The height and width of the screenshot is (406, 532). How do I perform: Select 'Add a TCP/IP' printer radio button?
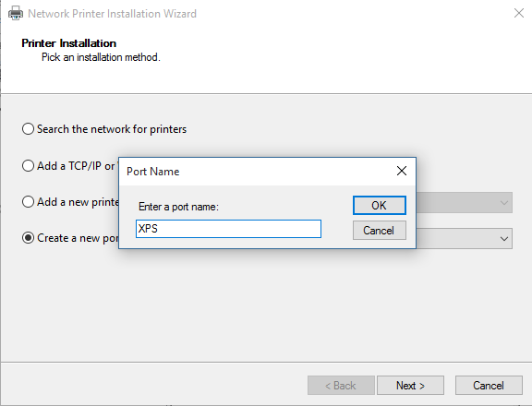pos(28,166)
